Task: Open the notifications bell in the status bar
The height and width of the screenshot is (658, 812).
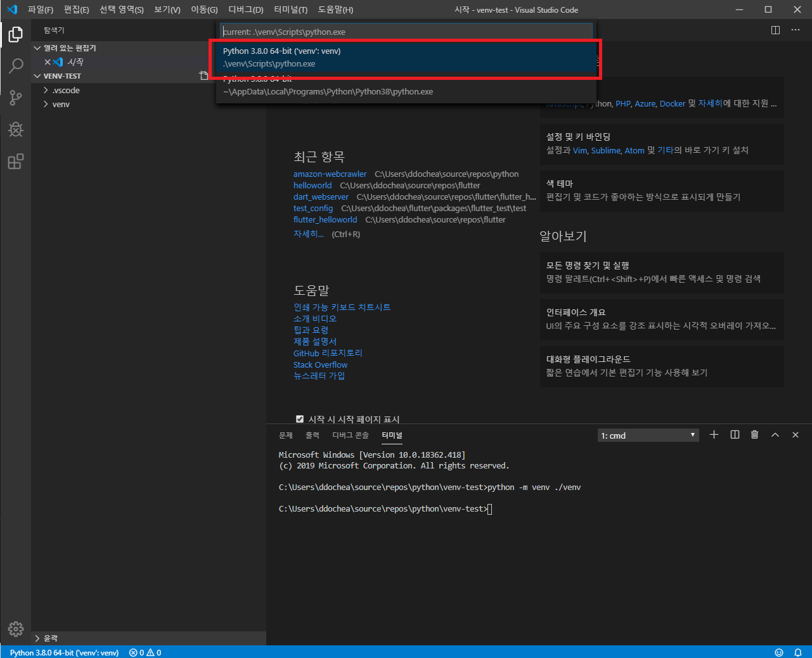Action: tap(798, 652)
